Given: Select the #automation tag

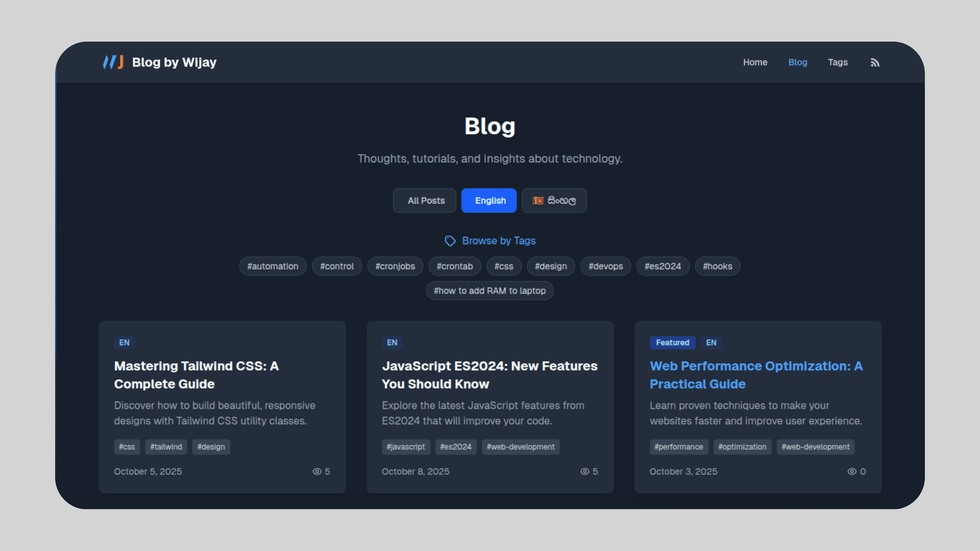Looking at the screenshot, I should tap(273, 266).
